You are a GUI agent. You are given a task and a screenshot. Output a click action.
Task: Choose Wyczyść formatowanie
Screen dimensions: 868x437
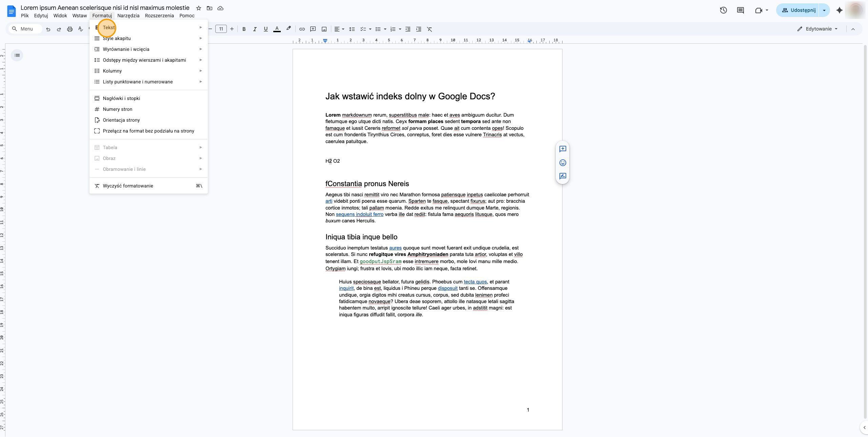[149, 186]
